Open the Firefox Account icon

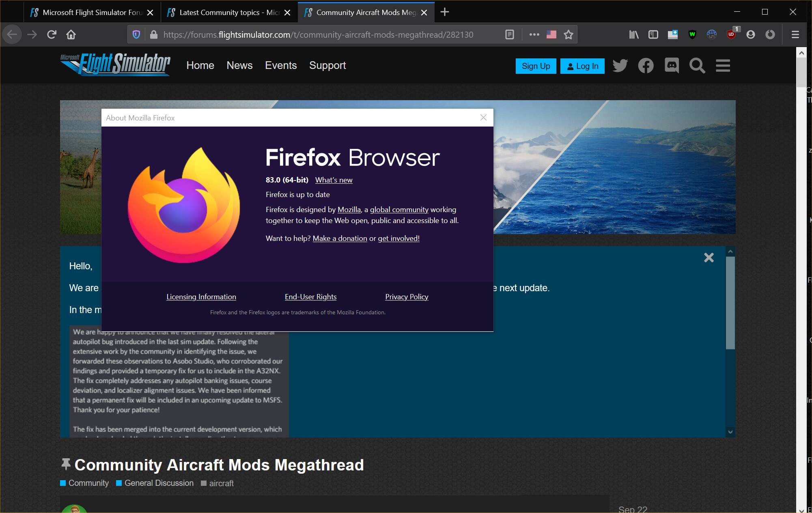click(x=751, y=34)
